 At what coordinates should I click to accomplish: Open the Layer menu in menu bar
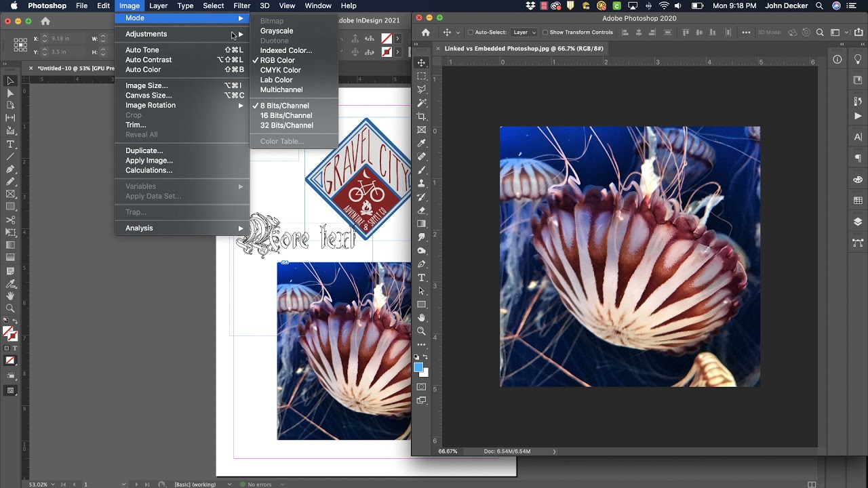click(158, 5)
